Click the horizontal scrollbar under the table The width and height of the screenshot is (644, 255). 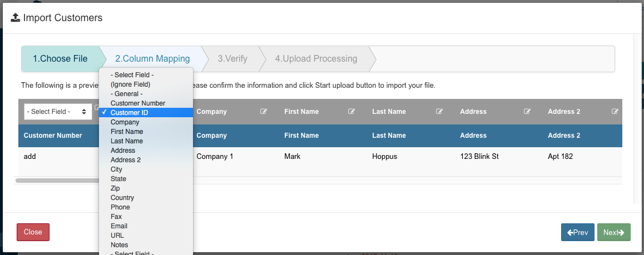[x=57, y=181]
